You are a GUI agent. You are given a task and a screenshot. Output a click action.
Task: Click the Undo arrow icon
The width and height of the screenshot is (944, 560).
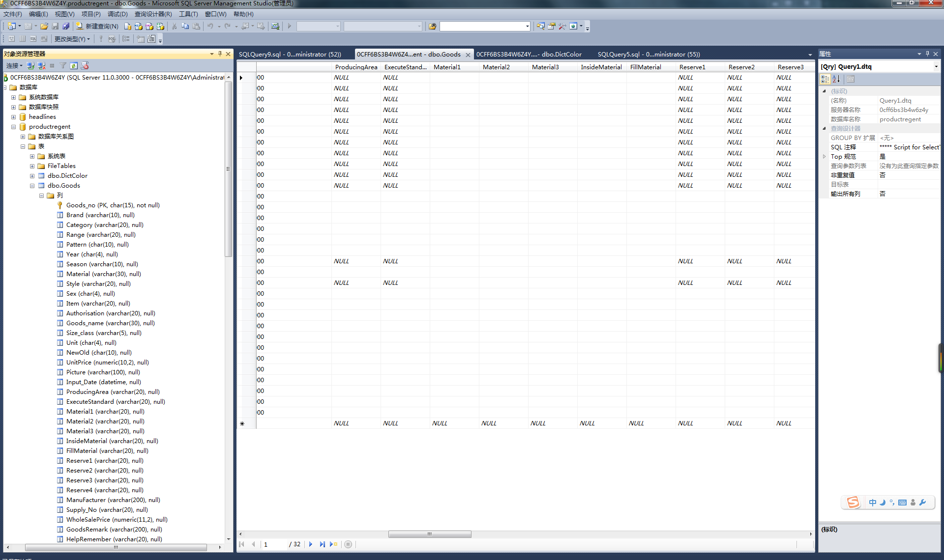pyautogui.click(x=210, y=26)
